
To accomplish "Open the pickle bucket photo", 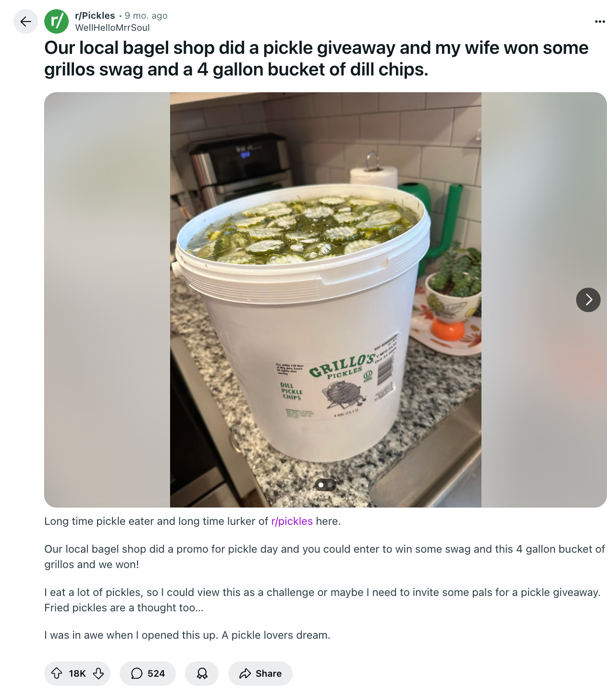I will coord(325,300).
